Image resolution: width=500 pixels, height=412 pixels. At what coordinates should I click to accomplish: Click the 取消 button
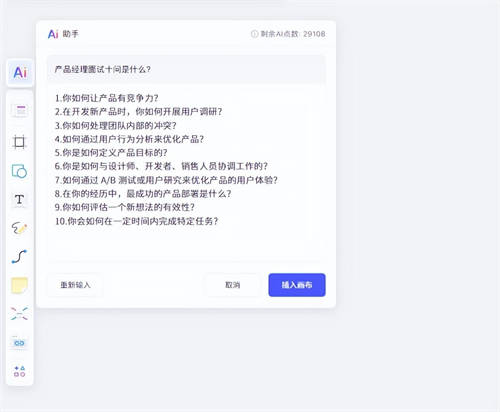pyautogui.click(x=232, y=285)
